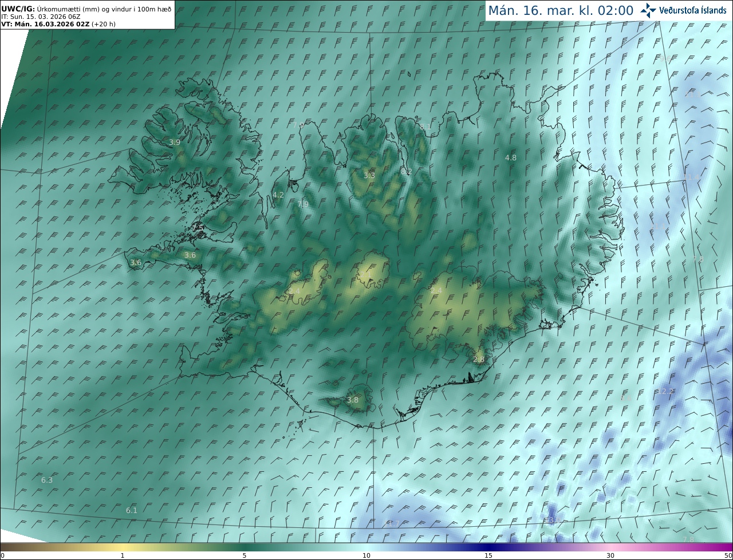Click the 4.8 value in northeast Iceland
733x560 pixels.
[x=510, y=157]
